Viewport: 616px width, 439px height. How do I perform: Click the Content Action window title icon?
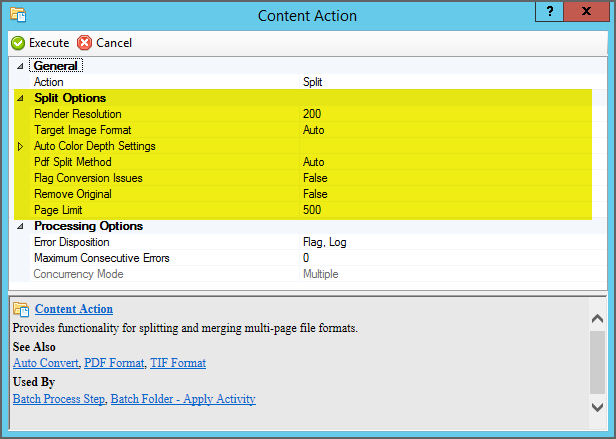[16, 16]
